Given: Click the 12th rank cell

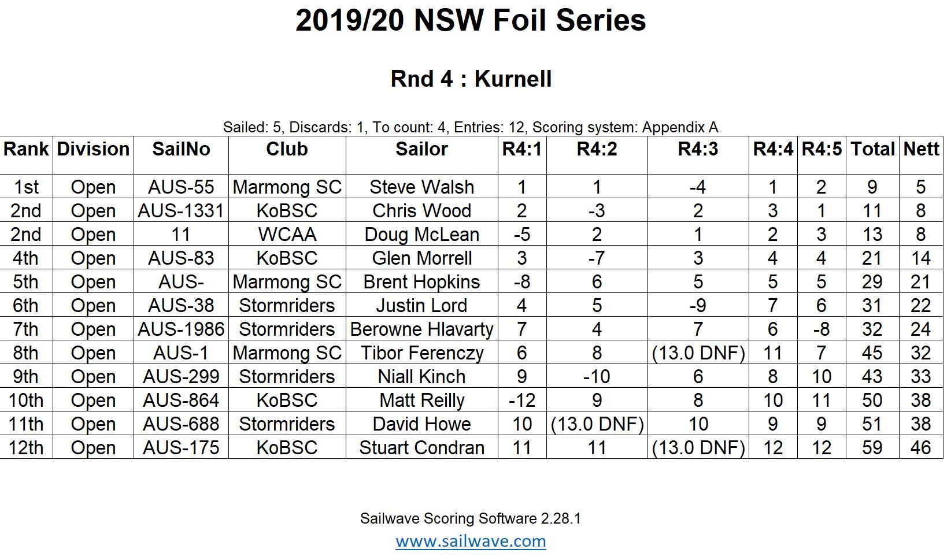Looking at the screenshot, I should point(26,448).
